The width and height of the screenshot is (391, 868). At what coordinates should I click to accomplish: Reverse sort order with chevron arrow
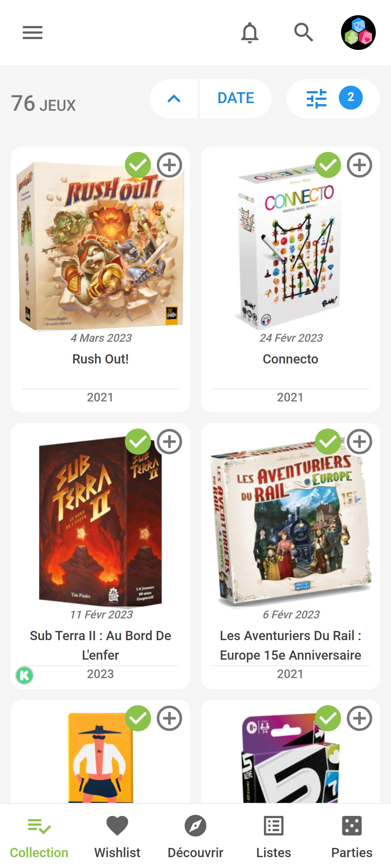(x=174, y=98)
